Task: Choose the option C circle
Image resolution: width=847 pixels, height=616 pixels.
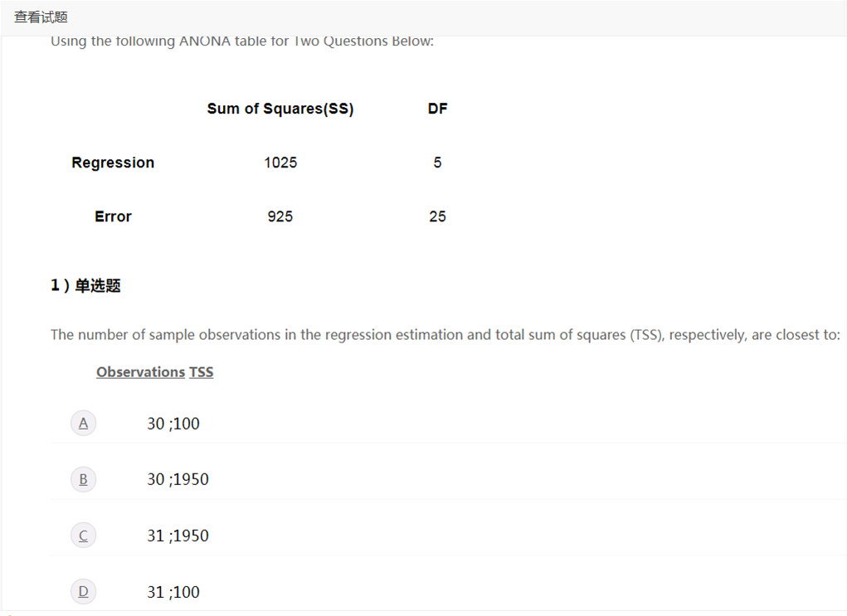Action: point(83,536)
